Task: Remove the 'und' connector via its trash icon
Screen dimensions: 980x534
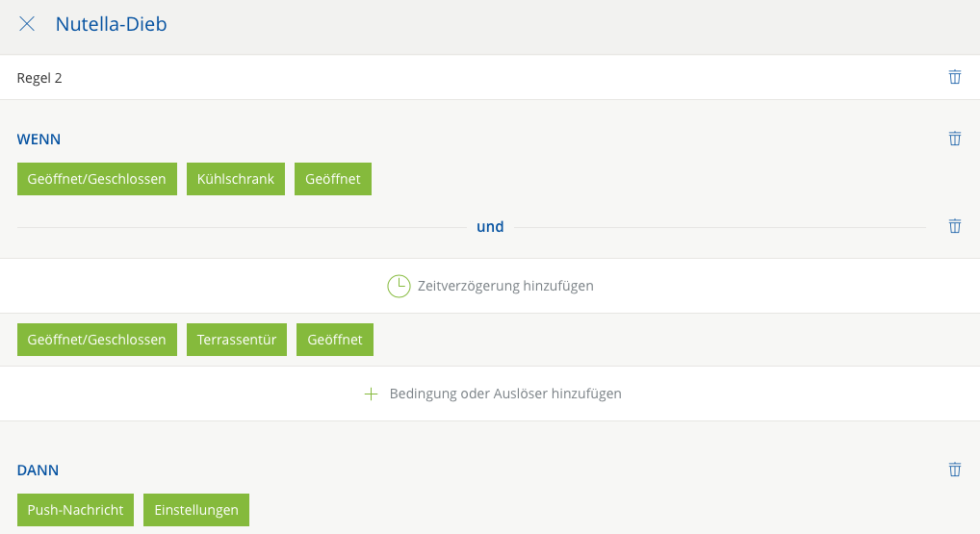Action: click(954, 226)
